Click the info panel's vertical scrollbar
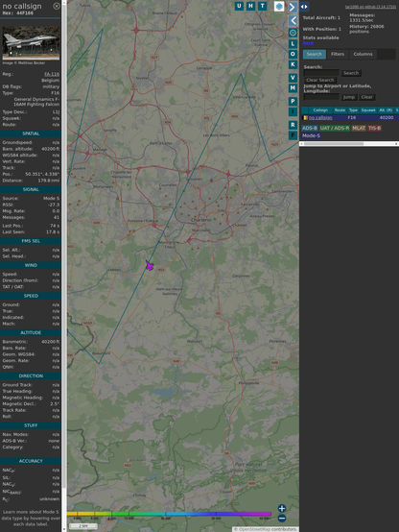Screen dimensions: 399x532 click(x=64, y=266)
